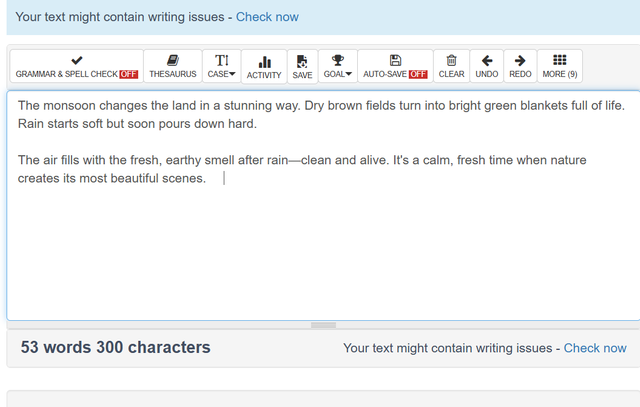Click text 'creates its most beautiful scenes.'
Screen dimensions: 640x407
click(x=112, y=178)
